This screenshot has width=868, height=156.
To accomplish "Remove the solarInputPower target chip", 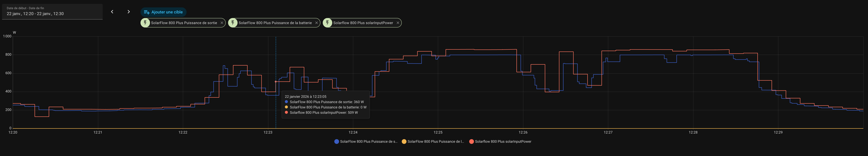I will (398, 23).
